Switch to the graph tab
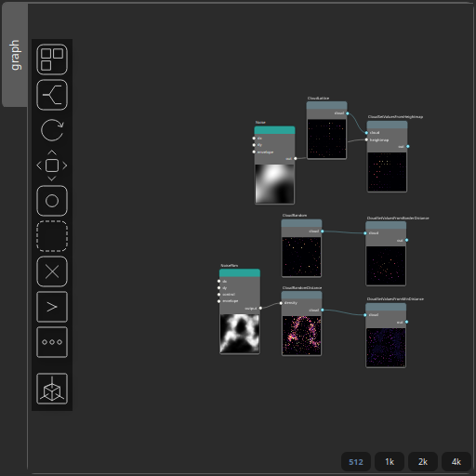This screenshot has height=476, width=476. (x=15, y=55)
